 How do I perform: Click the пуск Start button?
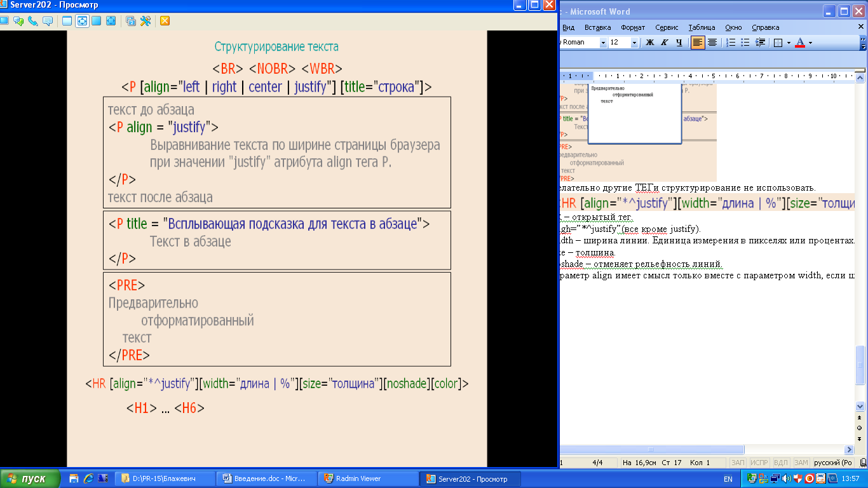tap(31, 478)
